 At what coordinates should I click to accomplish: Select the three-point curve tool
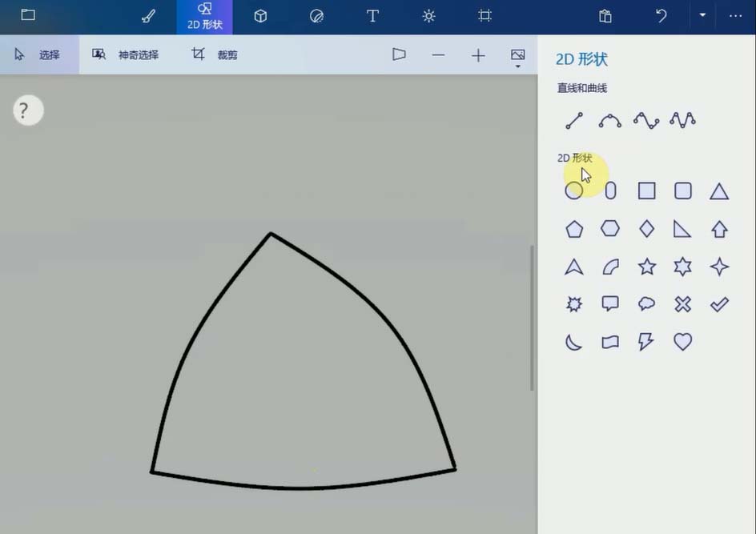610,120
